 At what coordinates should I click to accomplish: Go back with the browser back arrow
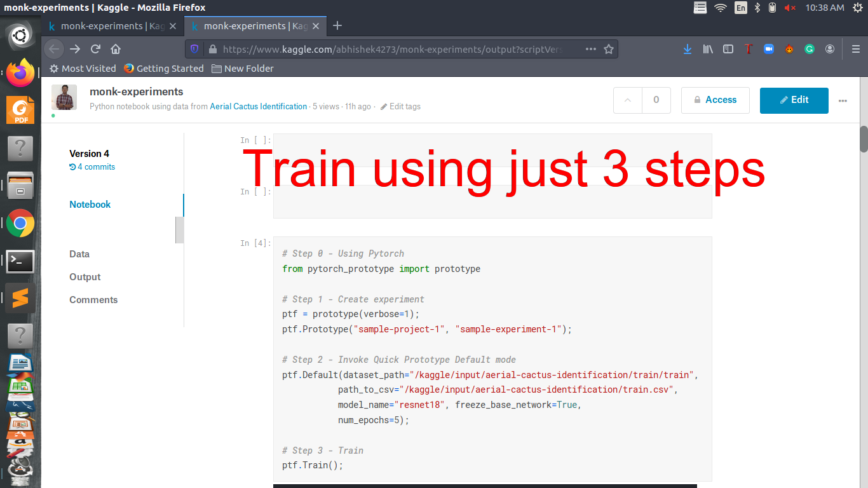click(x=54, y=49)
